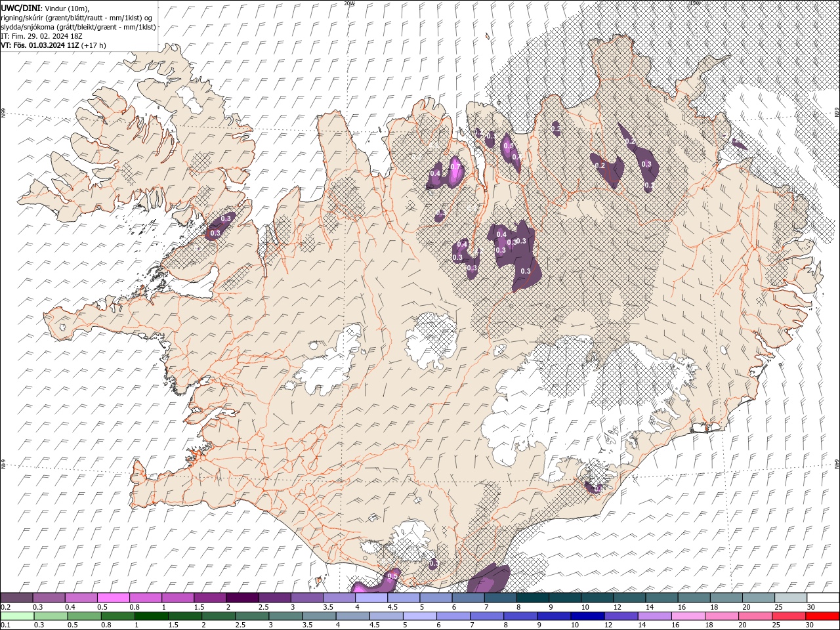Image resolution: width=840 pixels, height=630 pixels.
Task: Pick the dusky purple swatch starting at 0.2
Action: 16,598
